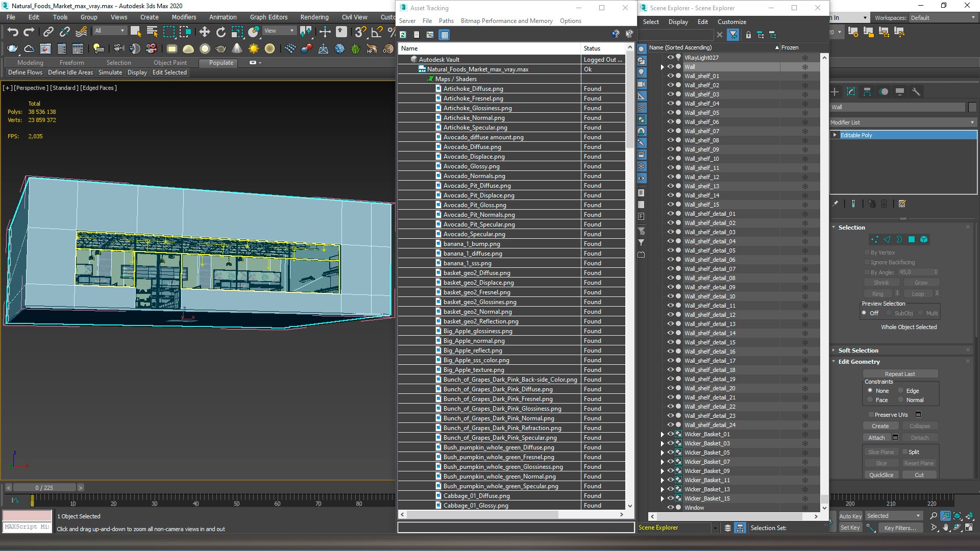
Task: Expand the Wicker_Basket_03 tree node
Action: (662, 443)
